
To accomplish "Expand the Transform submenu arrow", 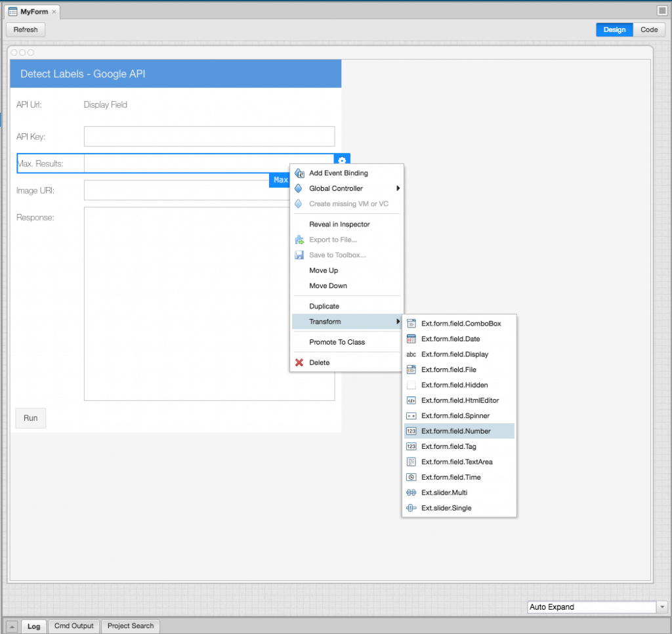I will coord(398,322).
